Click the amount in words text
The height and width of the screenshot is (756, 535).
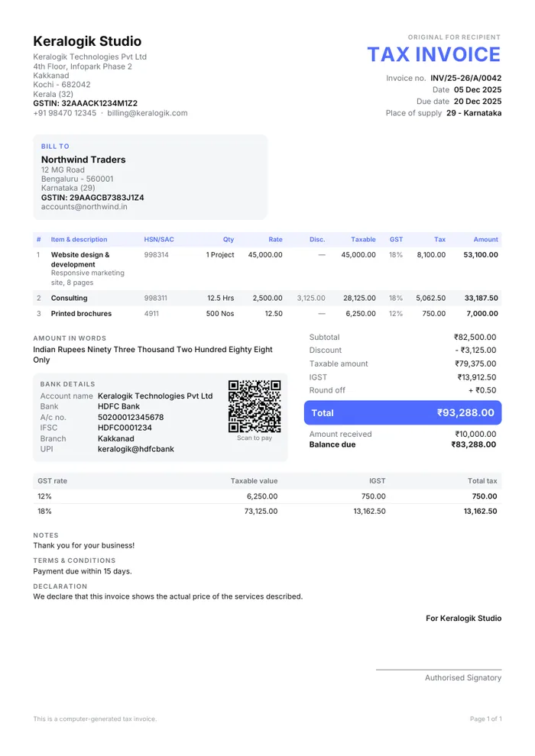pos(152,354)
